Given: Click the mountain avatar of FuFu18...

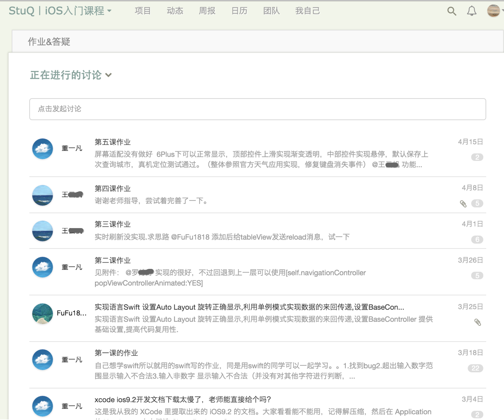Looking at the screenshot, I should (x=42, y=314).
